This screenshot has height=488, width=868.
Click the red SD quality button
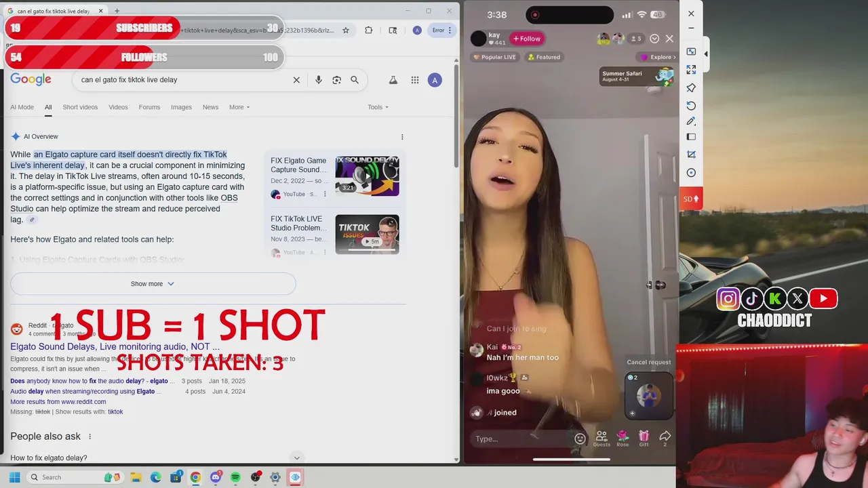tap(691, 199)
